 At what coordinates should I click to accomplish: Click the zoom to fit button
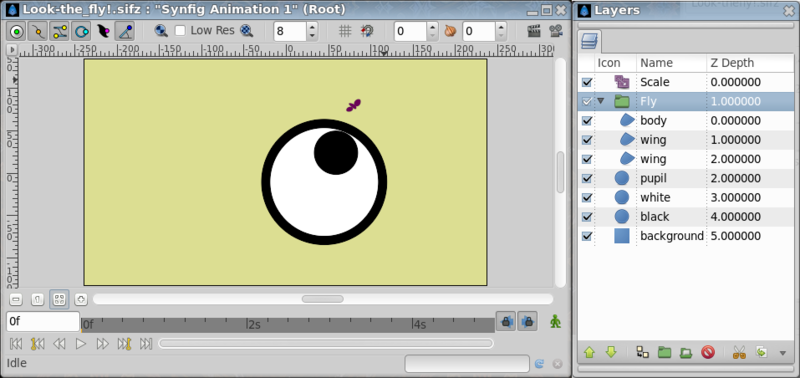point(59,299)
